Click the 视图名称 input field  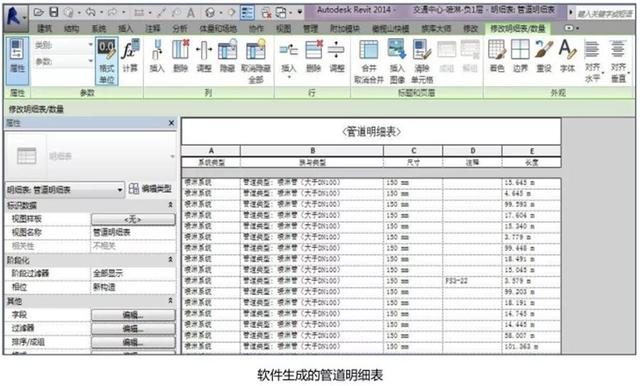[133, 232]
